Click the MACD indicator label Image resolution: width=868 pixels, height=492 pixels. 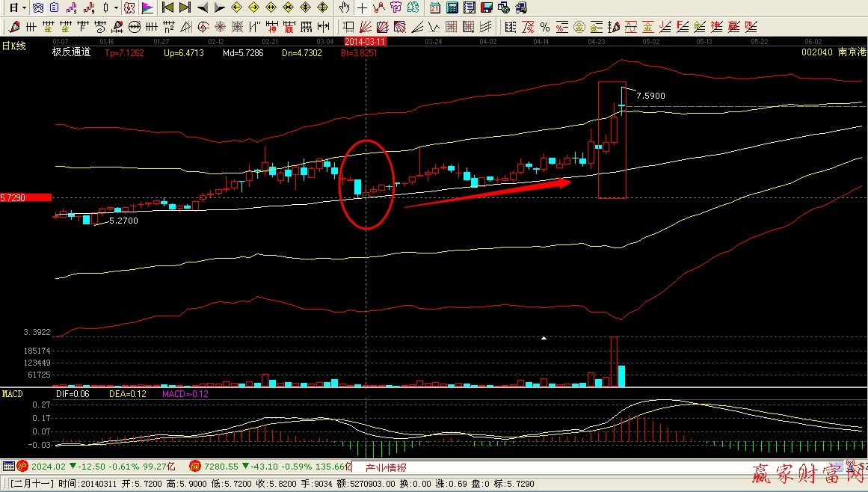pos(12,394)
